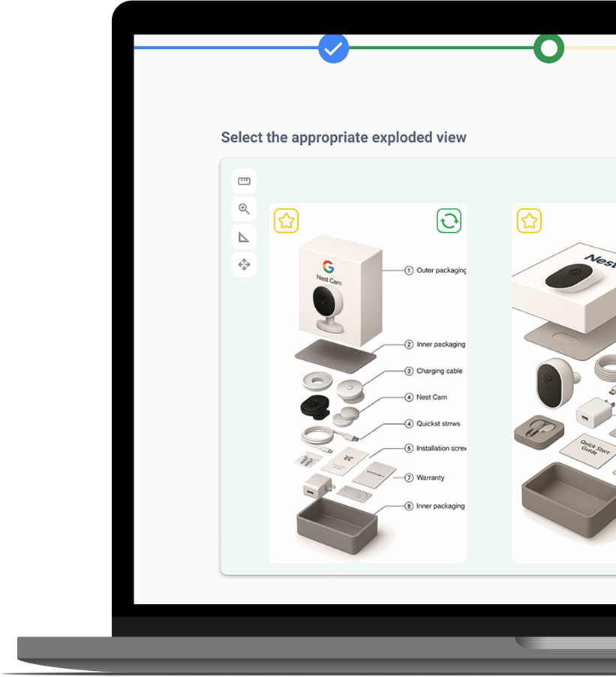Click the 'Charging cable' callout label

click(440, 371)
